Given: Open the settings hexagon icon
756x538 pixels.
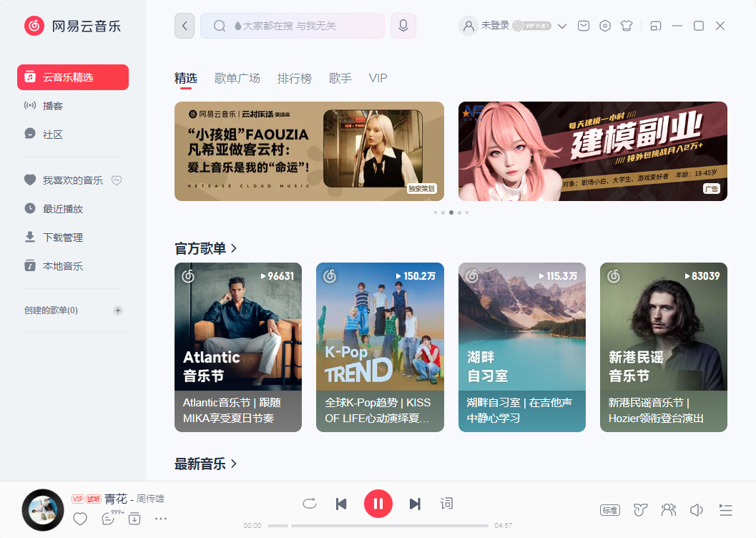Looking at the screenshot, I should coord(605,26).
